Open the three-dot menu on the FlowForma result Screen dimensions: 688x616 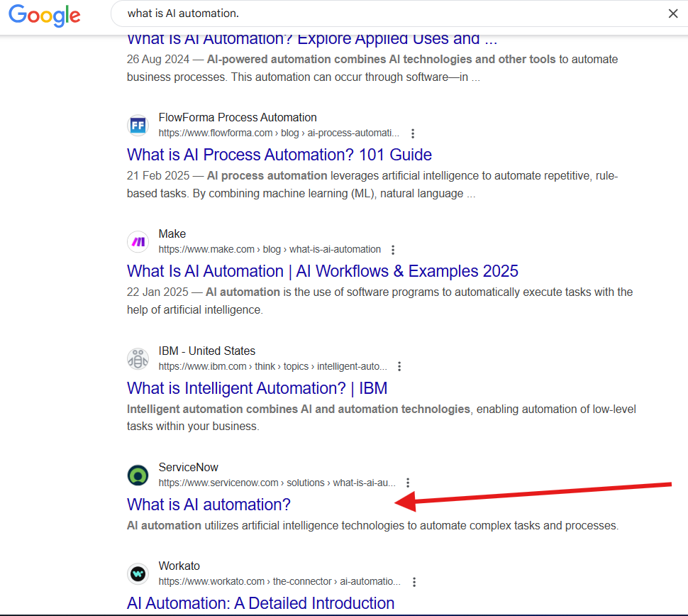point(412,133)
